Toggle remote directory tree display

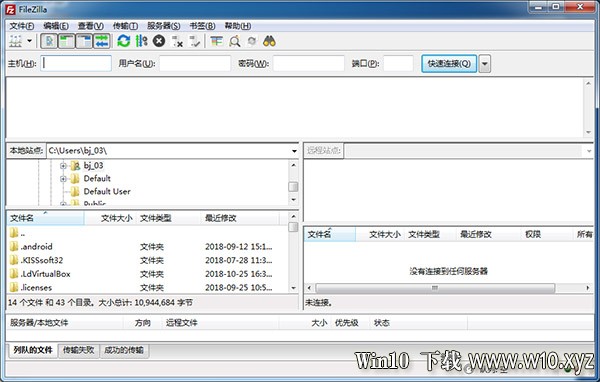[x=84, y=41]
